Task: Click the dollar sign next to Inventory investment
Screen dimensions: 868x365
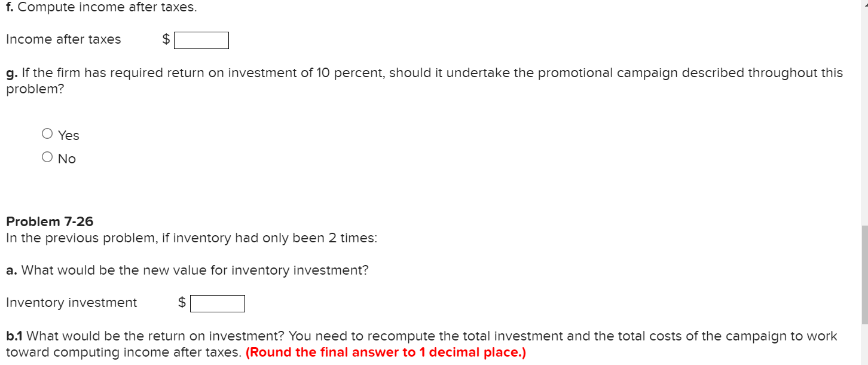Action: (x=181, y=302)
